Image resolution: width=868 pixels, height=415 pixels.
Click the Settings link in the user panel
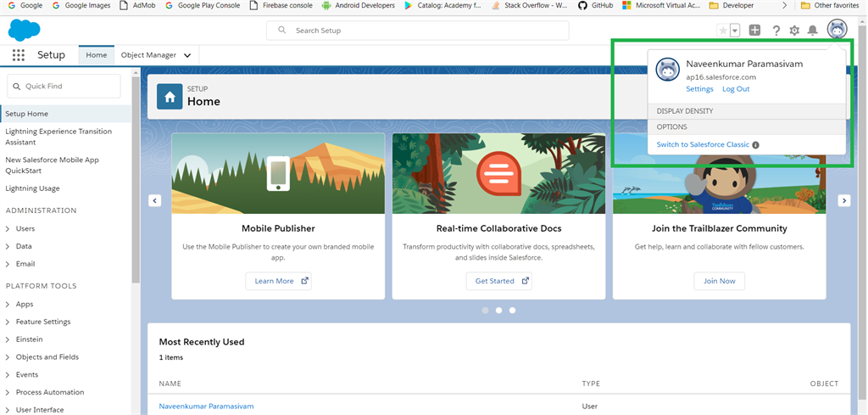pos(699,89)
